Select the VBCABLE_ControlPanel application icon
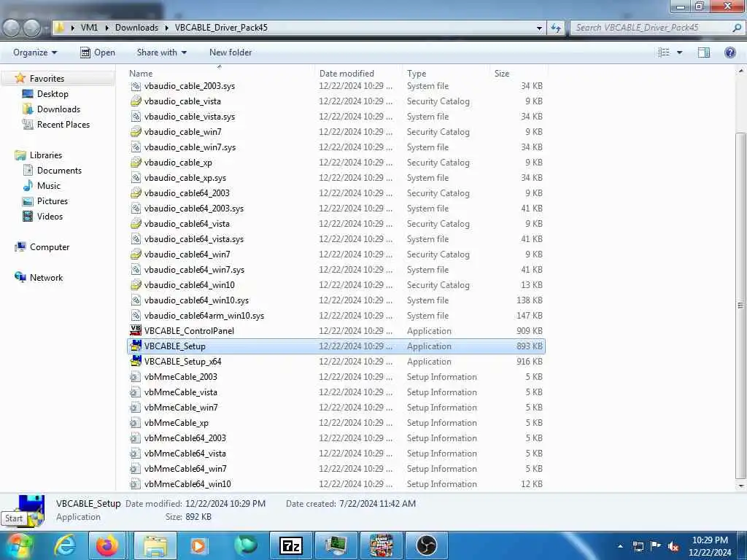 pos(136,330)
